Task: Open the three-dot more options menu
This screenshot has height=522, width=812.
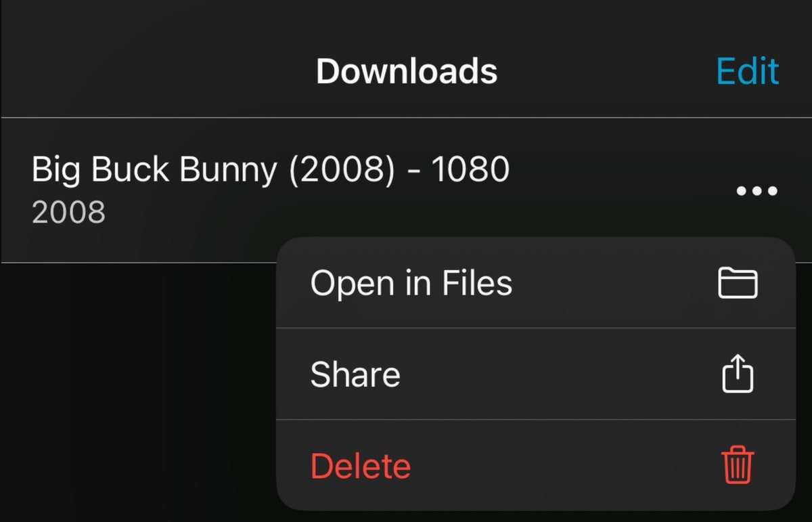Action: (757, 191)
